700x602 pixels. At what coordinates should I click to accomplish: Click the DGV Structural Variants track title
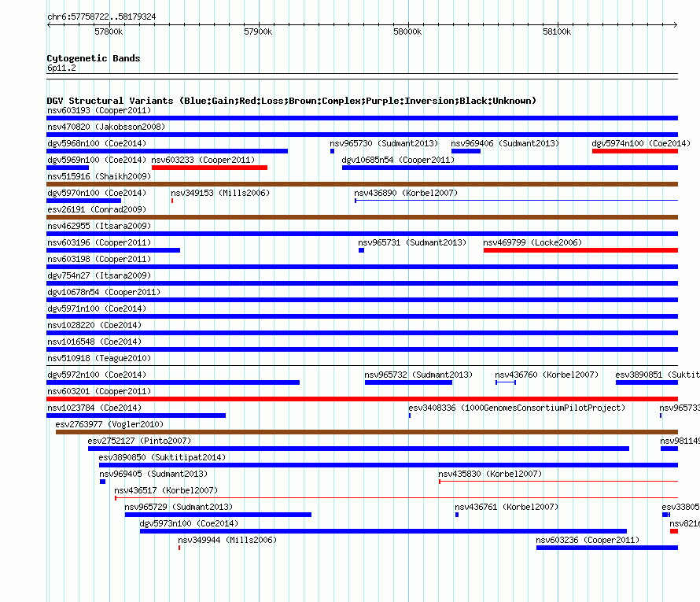291,101
